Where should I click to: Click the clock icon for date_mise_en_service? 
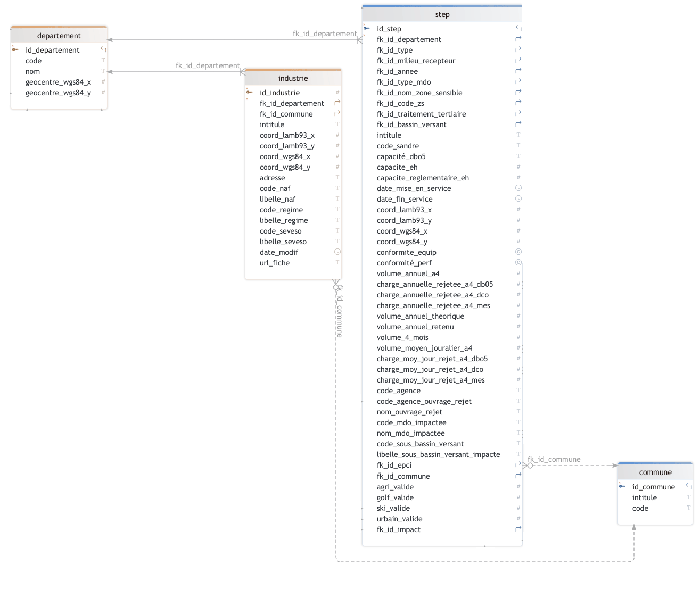coord(518,188)
